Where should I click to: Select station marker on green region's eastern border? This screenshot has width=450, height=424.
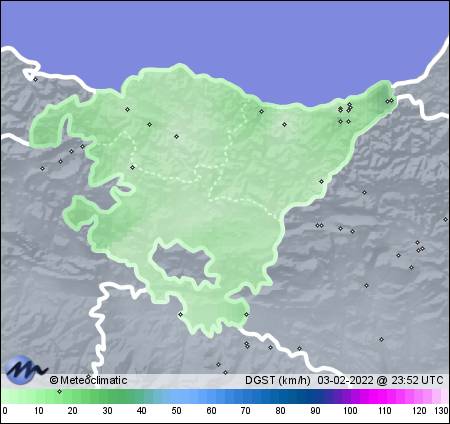click(x=321, y=182)
